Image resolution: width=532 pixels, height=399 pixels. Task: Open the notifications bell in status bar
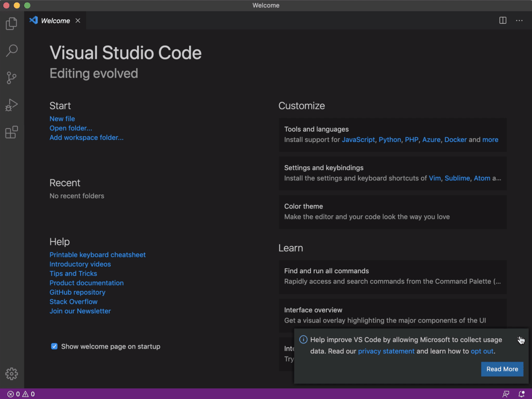pos(521,394)
